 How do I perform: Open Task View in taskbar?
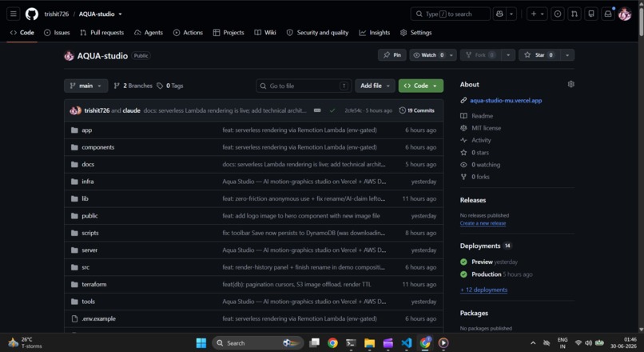pos(315,343)
